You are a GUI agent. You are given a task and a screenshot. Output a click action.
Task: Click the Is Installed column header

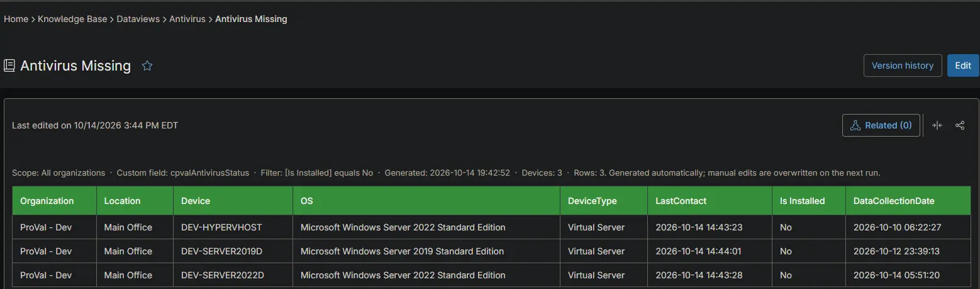(x=808, y=201)
